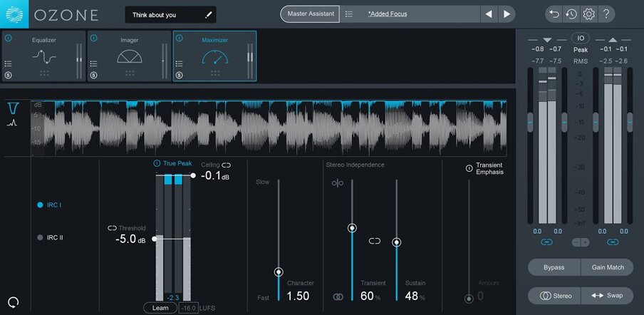The image size is (644, 315).
Task: Open the preset list browser icon
Action: 348,14
